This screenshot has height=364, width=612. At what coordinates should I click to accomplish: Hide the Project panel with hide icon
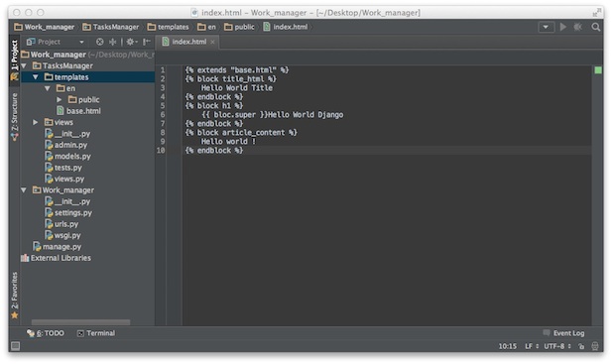(x=147, y=42)
